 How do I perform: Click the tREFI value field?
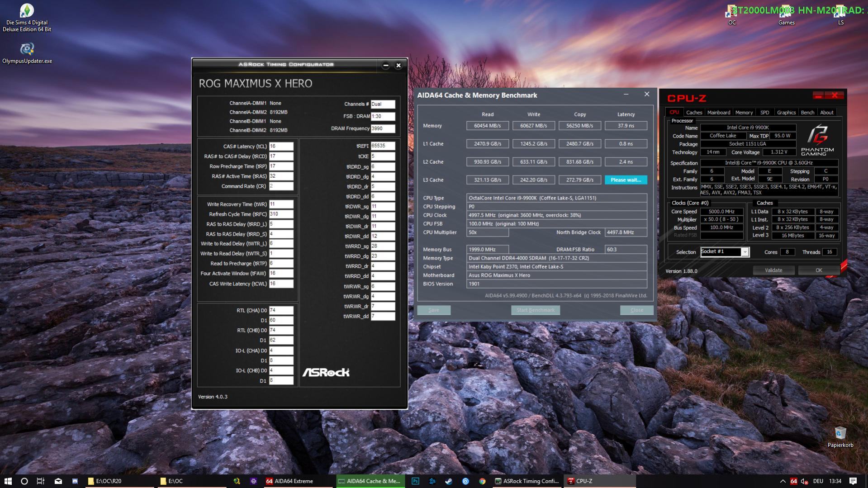click(x=383, y=146)
